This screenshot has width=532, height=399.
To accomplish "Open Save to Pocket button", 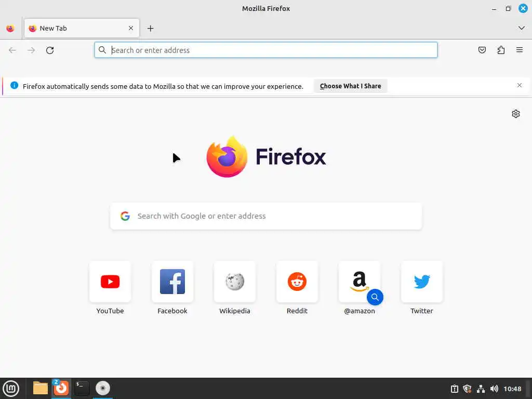I will point(482,50).
